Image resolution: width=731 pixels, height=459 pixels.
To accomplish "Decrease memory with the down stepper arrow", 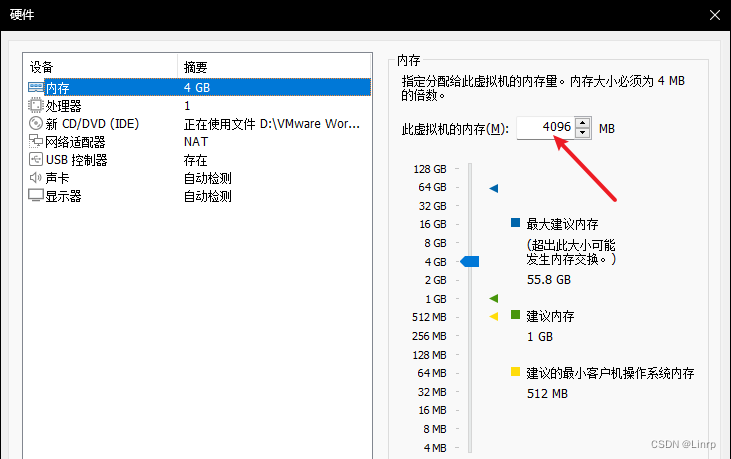I will [582, 133].
